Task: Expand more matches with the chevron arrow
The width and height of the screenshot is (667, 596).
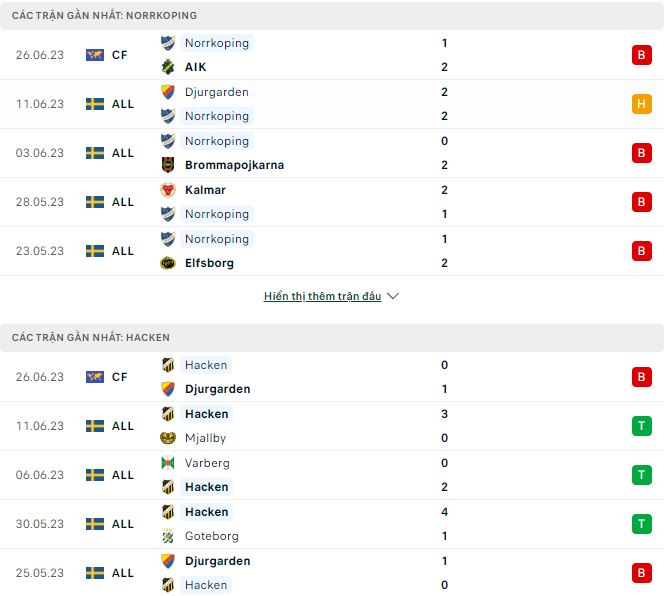Action: 393,297
